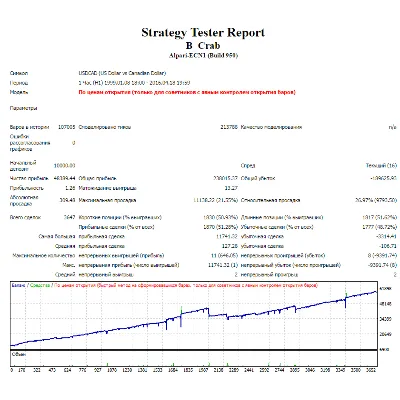The height and width of the screenshot is (400, 400).
Task: Click the "Смоделировано тиков" label
Action: tap(105, 127)
